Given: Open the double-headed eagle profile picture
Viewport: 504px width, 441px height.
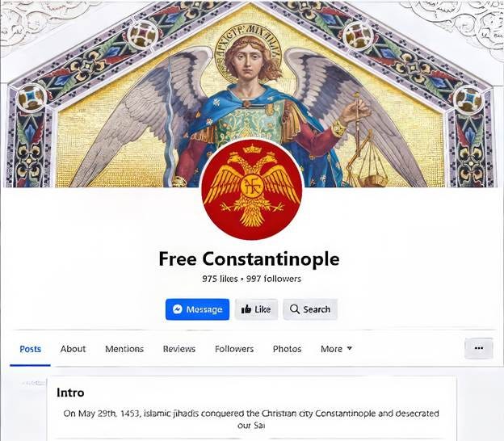Looking at the screenshot, I should tap(252, 190).
